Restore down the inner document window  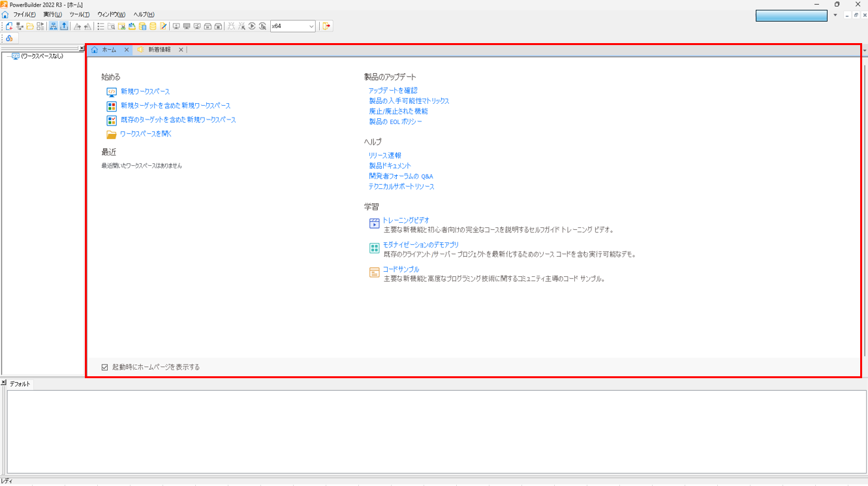[856, 15]
